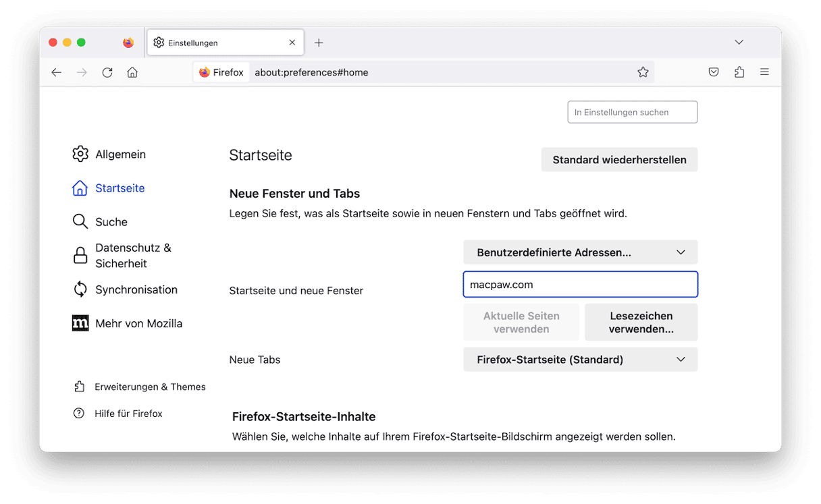Click the Hilfe question mark icon

(x=79, y=414)
